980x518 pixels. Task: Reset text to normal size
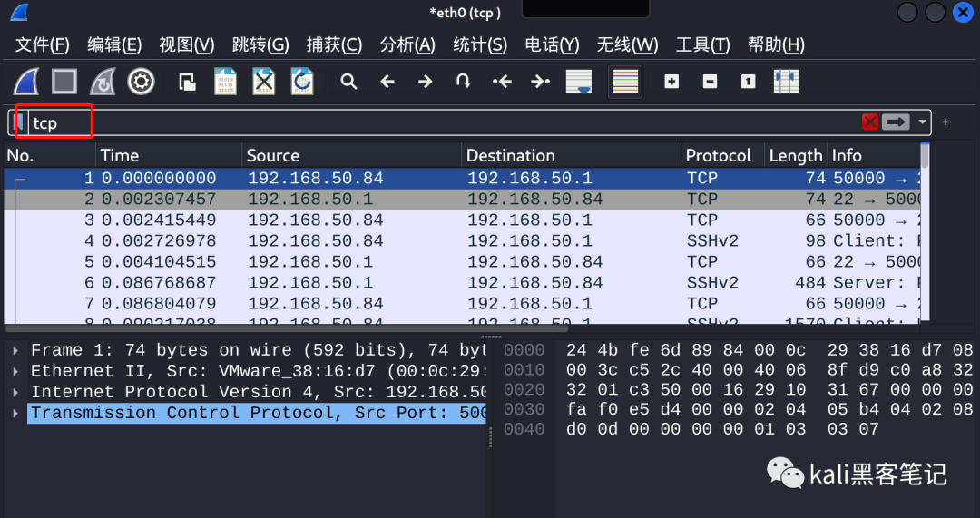coord(748,82)
